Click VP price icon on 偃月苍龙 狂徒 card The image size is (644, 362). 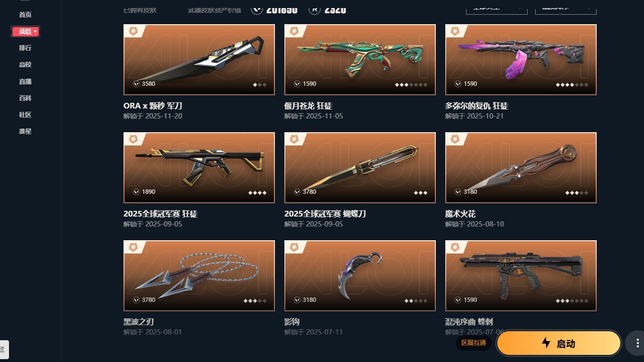coord(297,84)
